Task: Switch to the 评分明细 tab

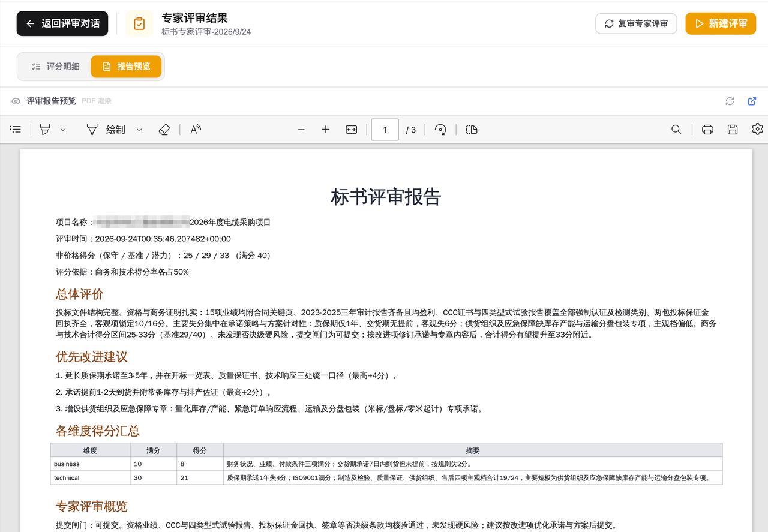Action: 55,67
